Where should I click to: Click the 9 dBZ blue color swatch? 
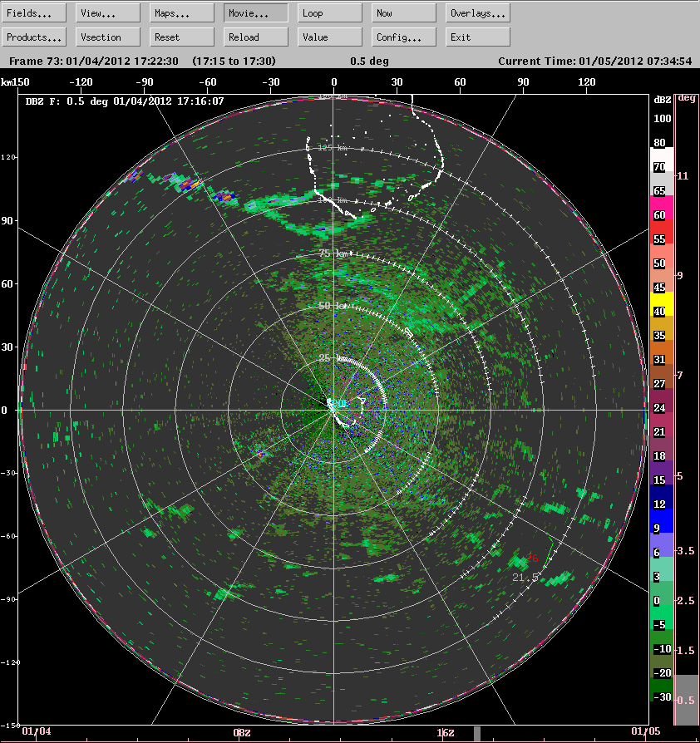click(662, 521)
